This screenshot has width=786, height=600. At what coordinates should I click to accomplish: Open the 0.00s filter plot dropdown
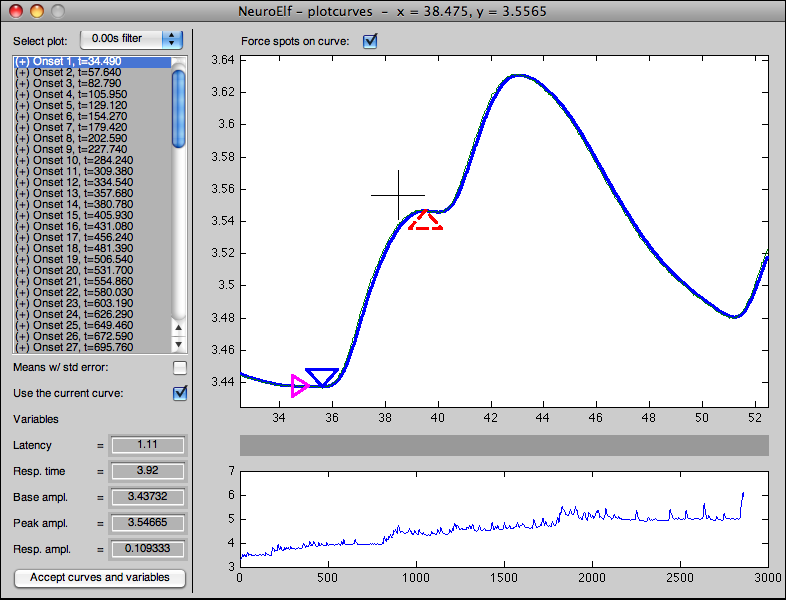click(132, 39)
